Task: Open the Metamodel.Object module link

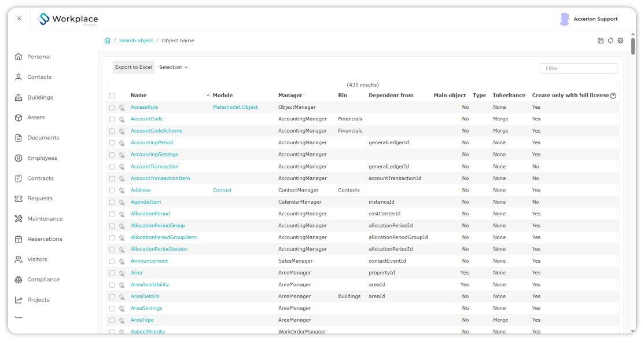Action: click(x=235, y=107)
